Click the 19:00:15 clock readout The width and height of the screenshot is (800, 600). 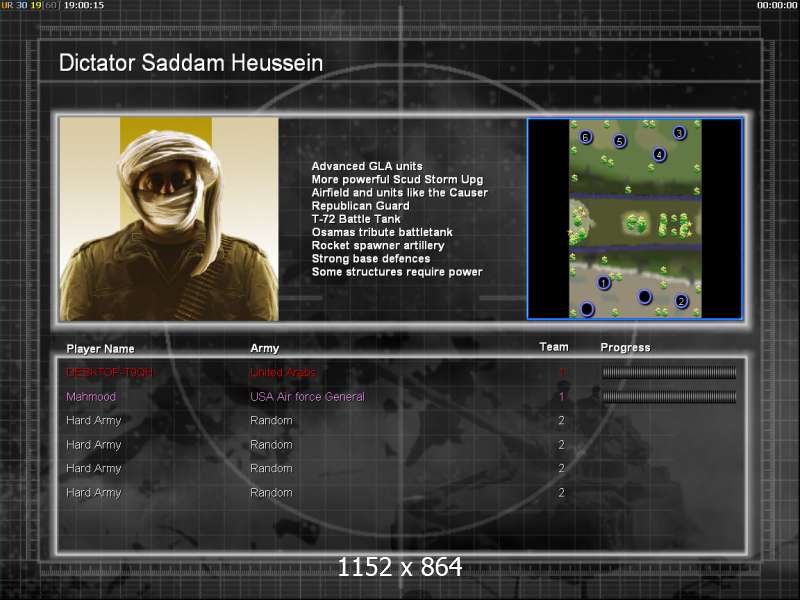point(84,5)
